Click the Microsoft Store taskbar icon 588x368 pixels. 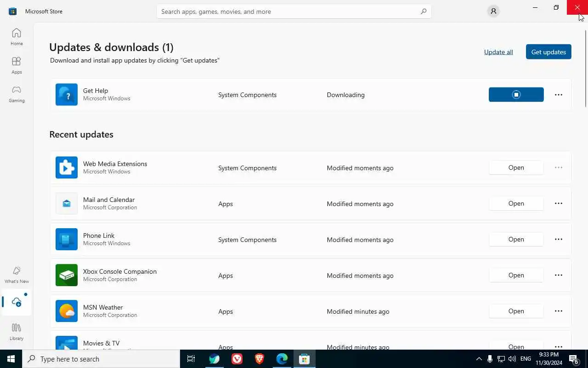305,359
